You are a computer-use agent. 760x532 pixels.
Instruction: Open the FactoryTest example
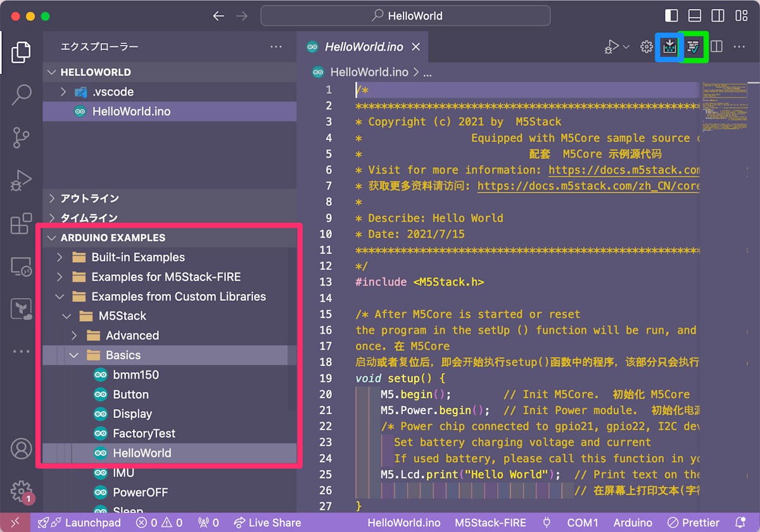coord(170,434)
